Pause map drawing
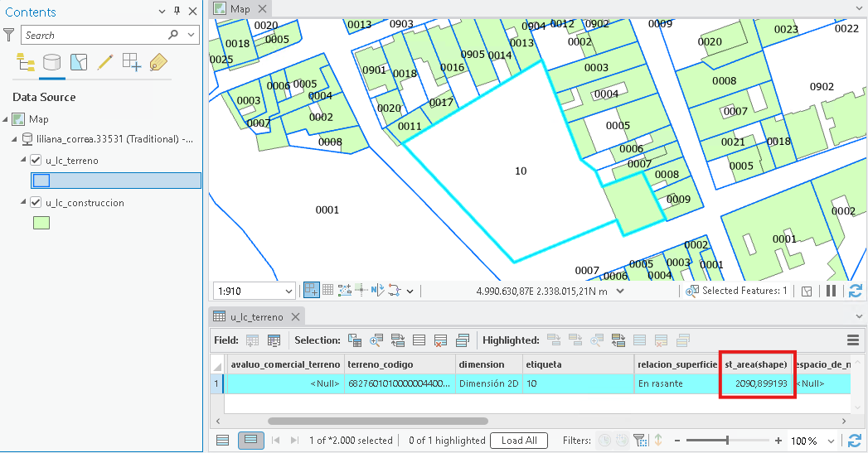 (x=831, y=291)
